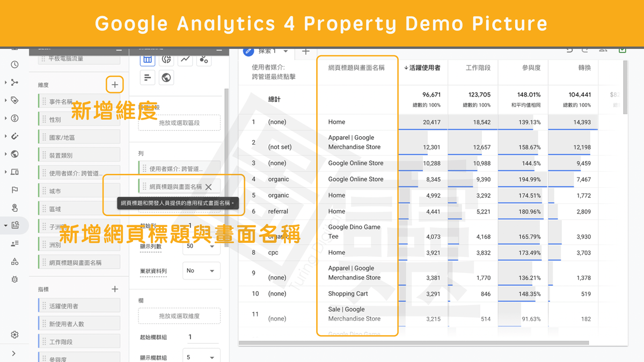This screenshot has width=644, height=362.
Task: Open the lifecycle flow icon in sidebar
Action: [14, 83]
